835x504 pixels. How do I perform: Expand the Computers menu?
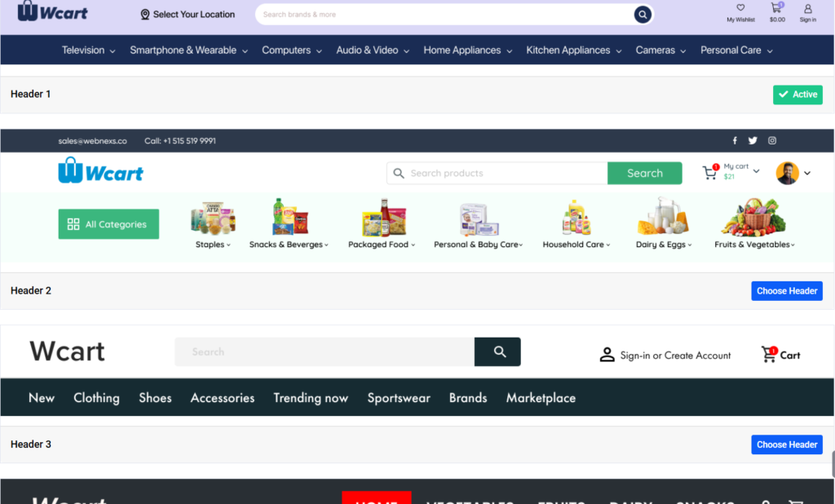[x=292, y=50]
